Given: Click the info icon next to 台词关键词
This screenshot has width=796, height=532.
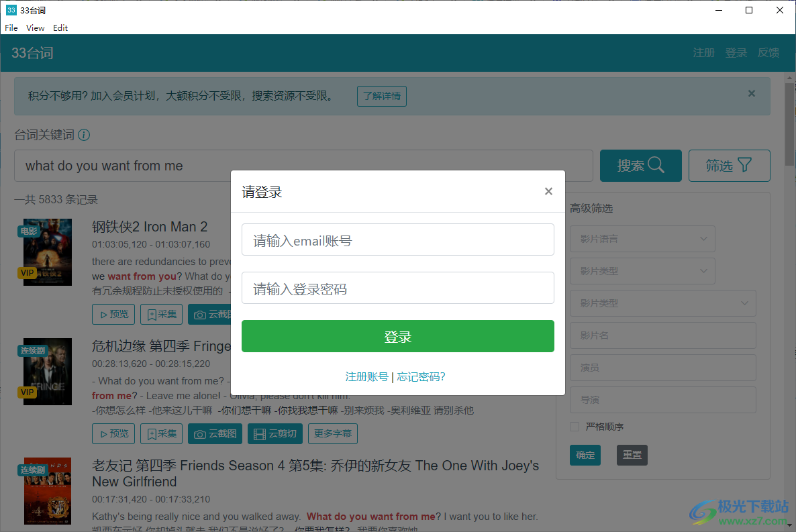Looking at the screenshot, I should pos(84,135).
